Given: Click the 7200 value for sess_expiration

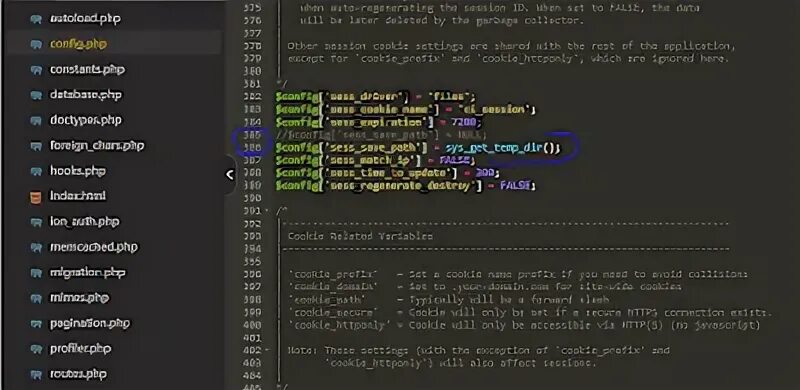Looking at the screenshot, I should (x=463, y=122).
